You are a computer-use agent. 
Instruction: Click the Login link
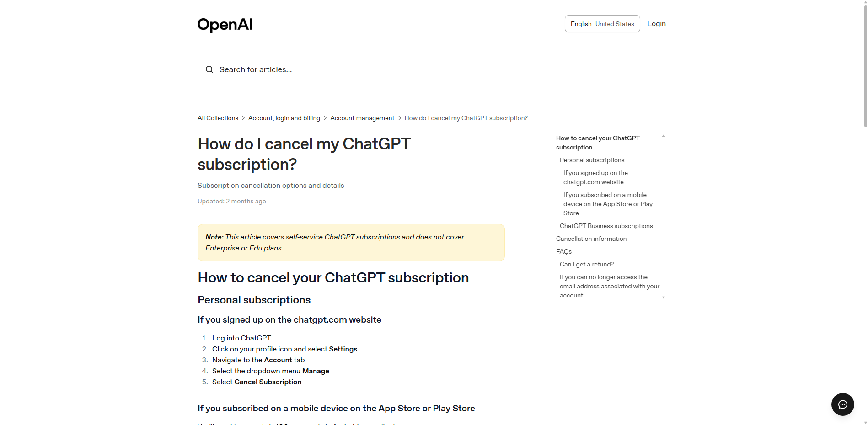[x=656, y=23]
